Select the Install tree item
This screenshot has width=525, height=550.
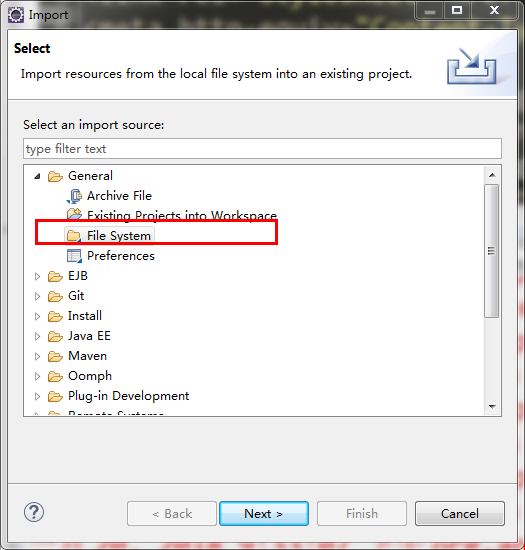[x=85, y=316]
